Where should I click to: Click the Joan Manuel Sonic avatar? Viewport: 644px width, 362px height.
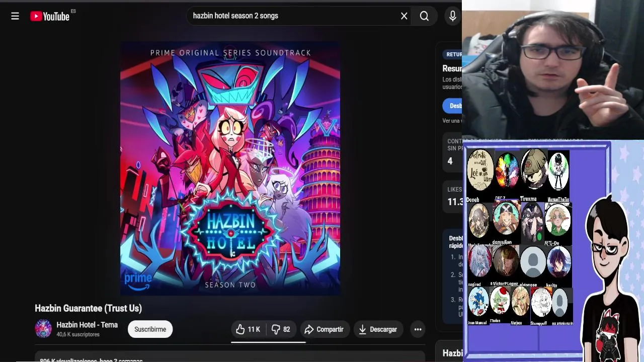click(x=478, y=302)
